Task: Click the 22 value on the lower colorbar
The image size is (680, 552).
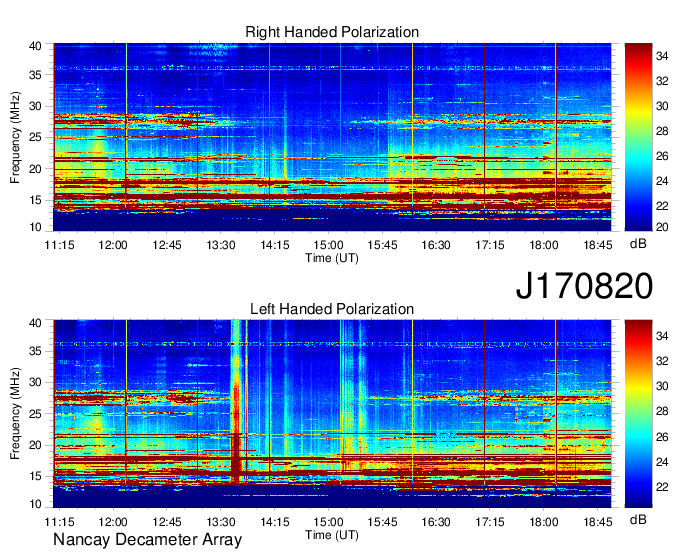Action: tap(662, 487)
